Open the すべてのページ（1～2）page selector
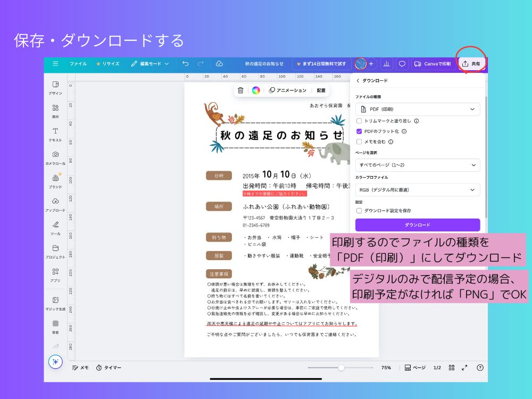532x399 pixels. [417, 165]
